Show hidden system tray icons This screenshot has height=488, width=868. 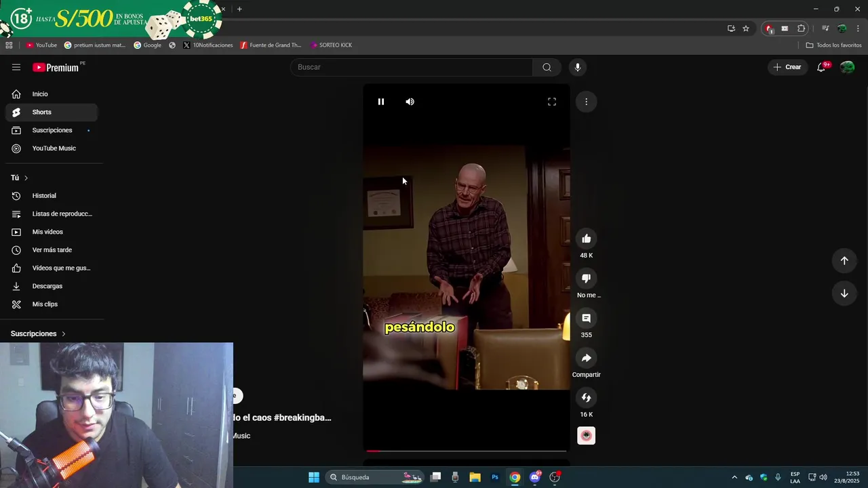point(734,477)
